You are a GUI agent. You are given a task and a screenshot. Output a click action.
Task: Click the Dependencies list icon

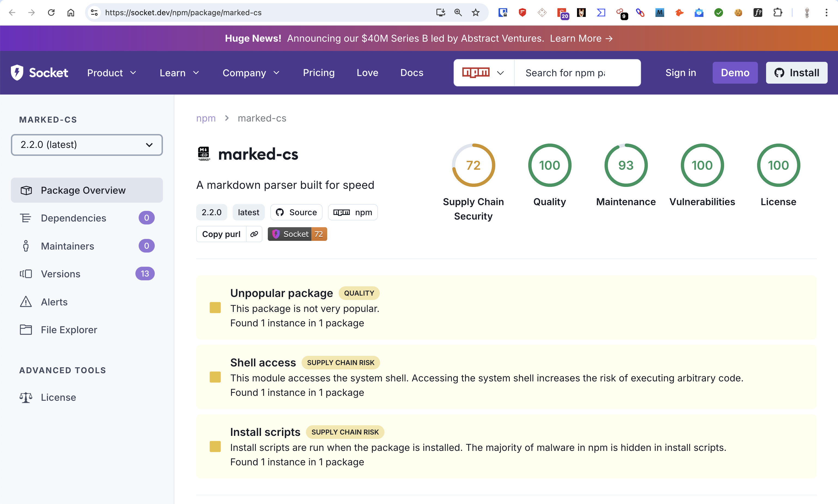(26, 218)
